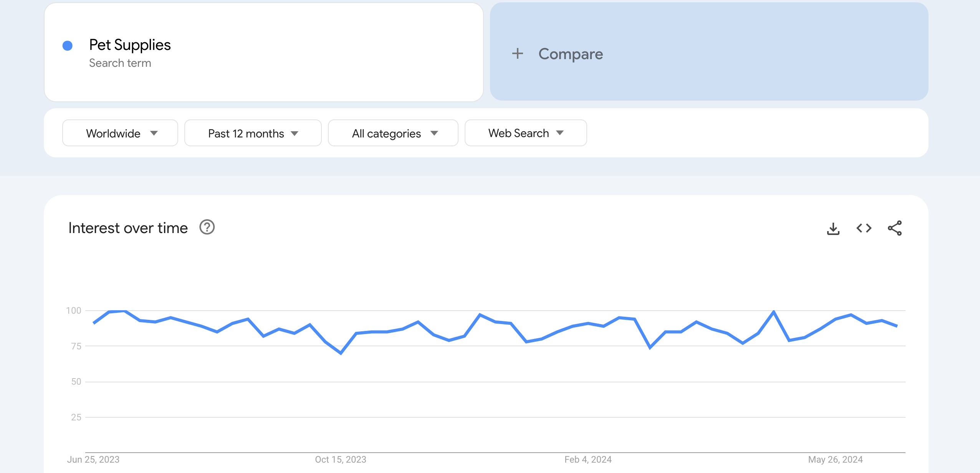Click the blue dot beside Pet Supplies
The width and height of the screenshot is (980, 473).
[67, 46]
